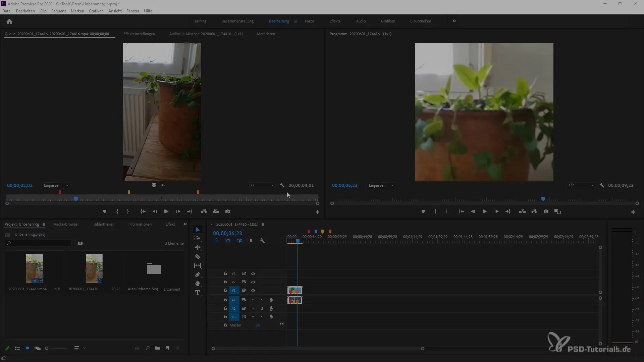Open source monitor wrench settings
The image size is (644, 362).
282,185
